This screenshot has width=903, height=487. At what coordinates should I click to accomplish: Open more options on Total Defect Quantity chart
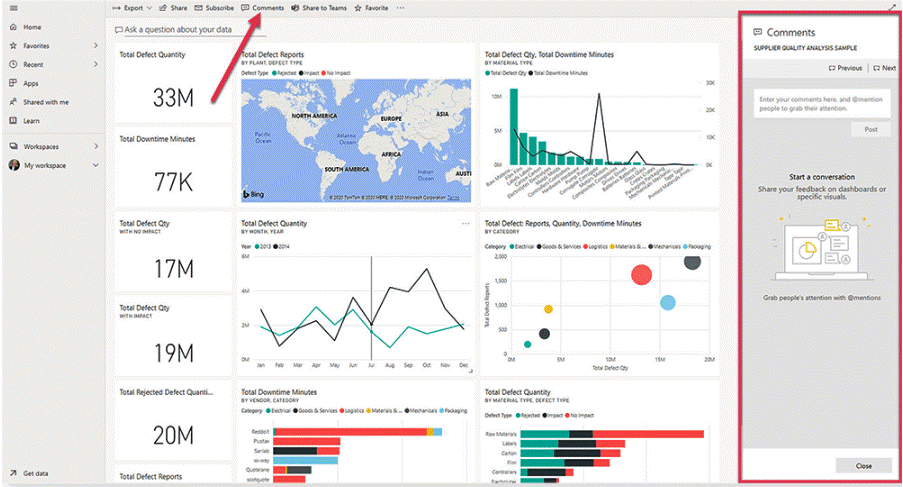[x=465, y=223]
